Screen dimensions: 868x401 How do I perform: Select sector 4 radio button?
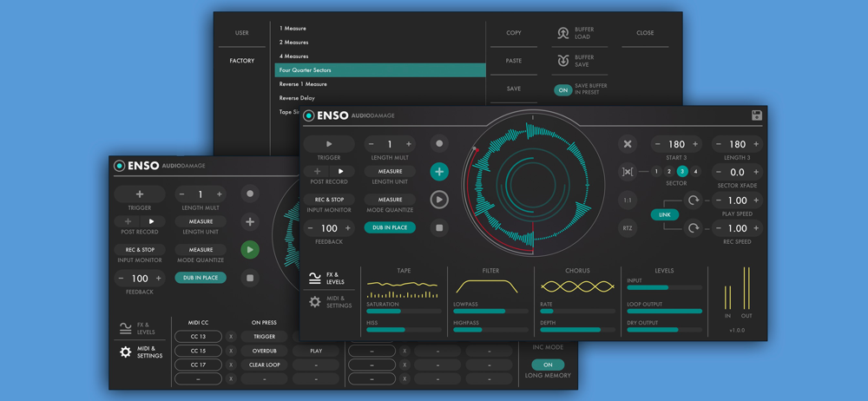[x=695, y=172]
